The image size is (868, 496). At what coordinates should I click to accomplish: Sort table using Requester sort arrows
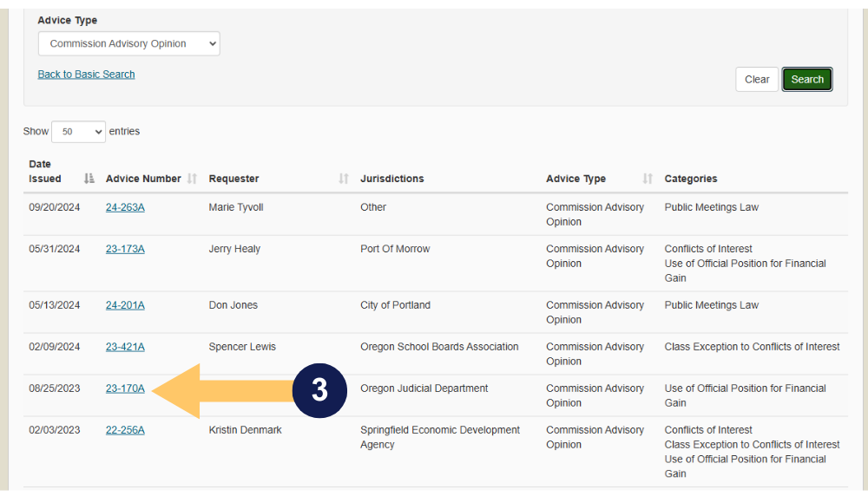(344, 179)
